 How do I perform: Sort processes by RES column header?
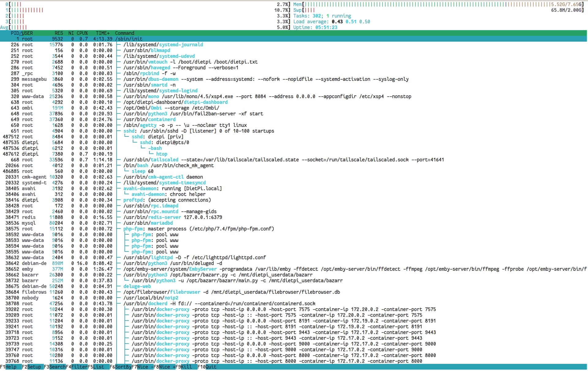59,33
